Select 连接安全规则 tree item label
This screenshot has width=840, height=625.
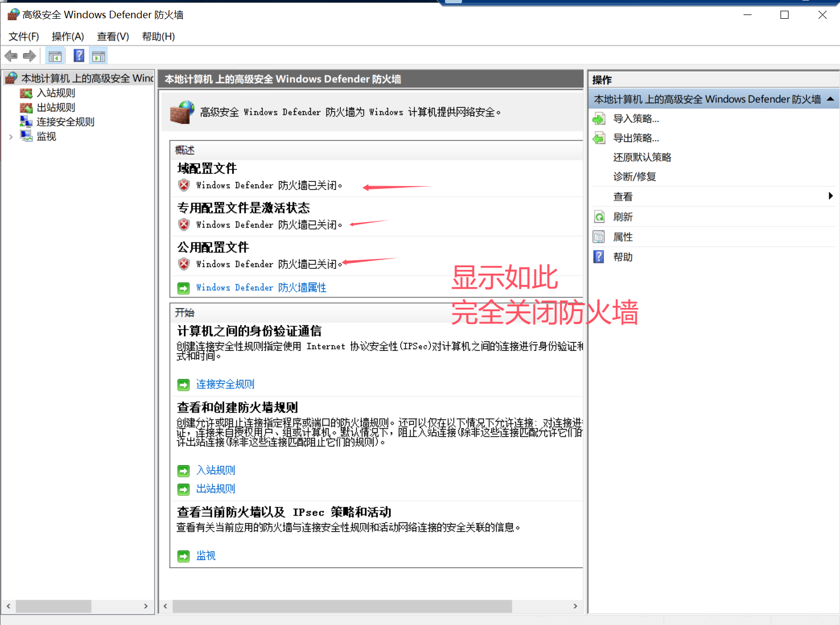[x=65, y=122]
